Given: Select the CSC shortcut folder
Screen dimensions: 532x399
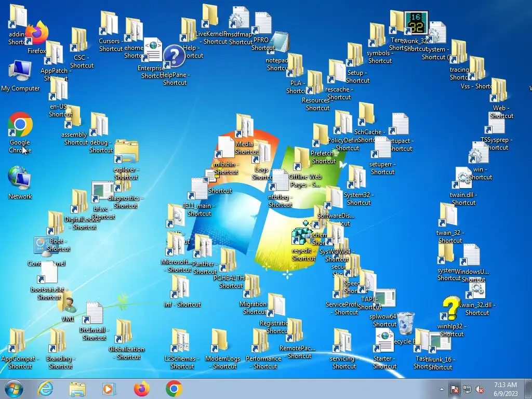Looking at the screenshot, I should pos(79,40).
